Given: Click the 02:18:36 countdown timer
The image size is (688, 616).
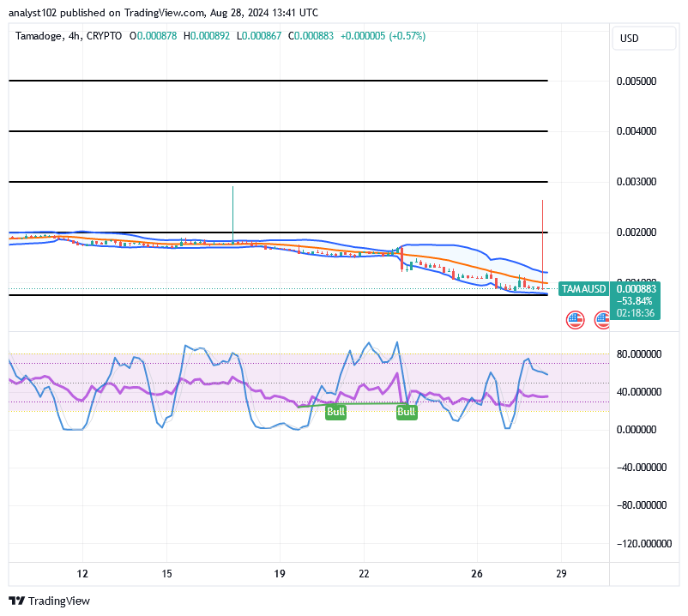Looking at the screenshot, I should (636, 313).
